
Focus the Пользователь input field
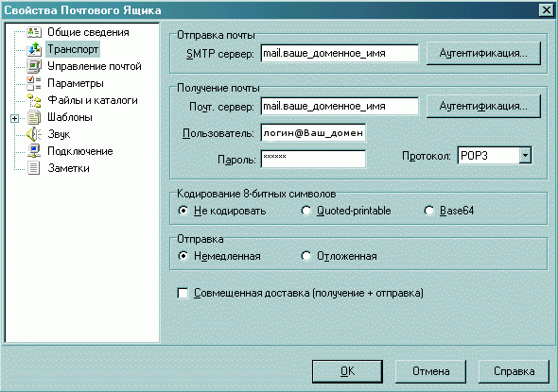click(313, 133)
